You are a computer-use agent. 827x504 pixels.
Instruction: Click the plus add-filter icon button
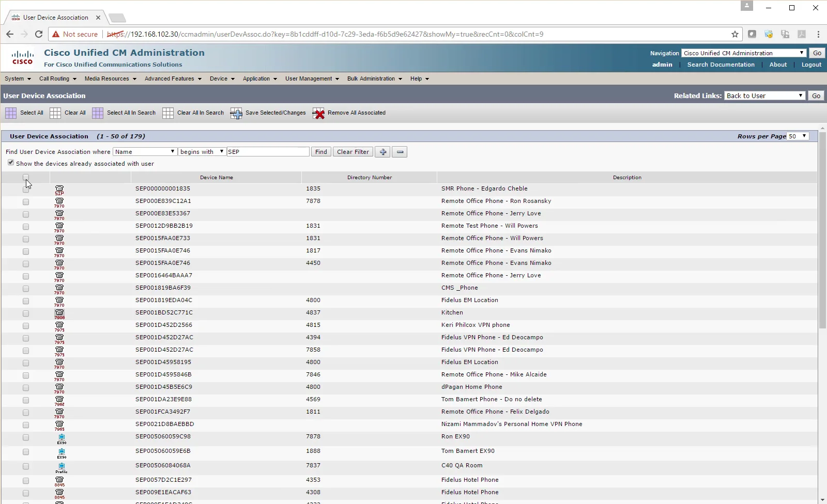point(382,152)
